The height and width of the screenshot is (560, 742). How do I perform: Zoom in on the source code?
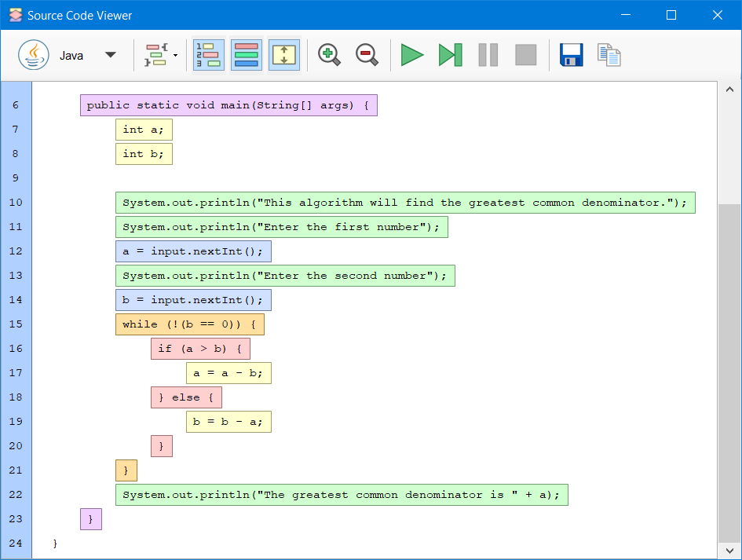[x=328, y=54]
